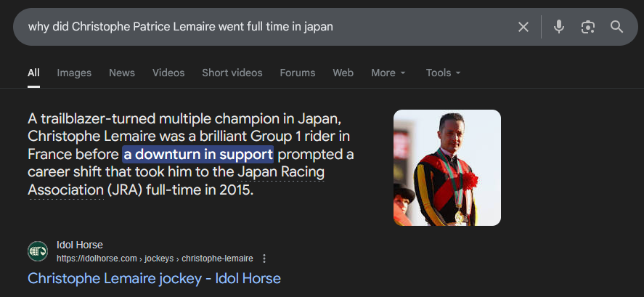The height and width of the screenshot is (297, 644).
Task: Open the Christophe Lemaire jockey photo
Action: [x=447, y=168]
